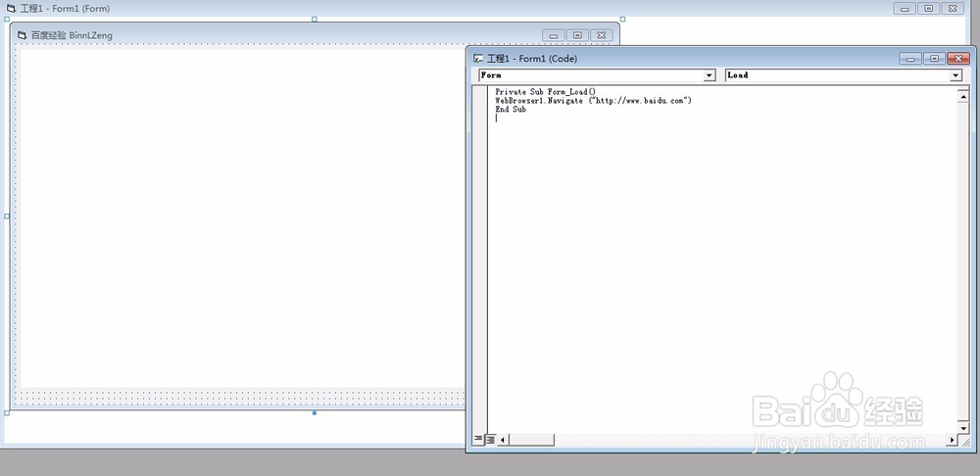
Task: Click the code window title bar icon
Action: tap(479, 59)
